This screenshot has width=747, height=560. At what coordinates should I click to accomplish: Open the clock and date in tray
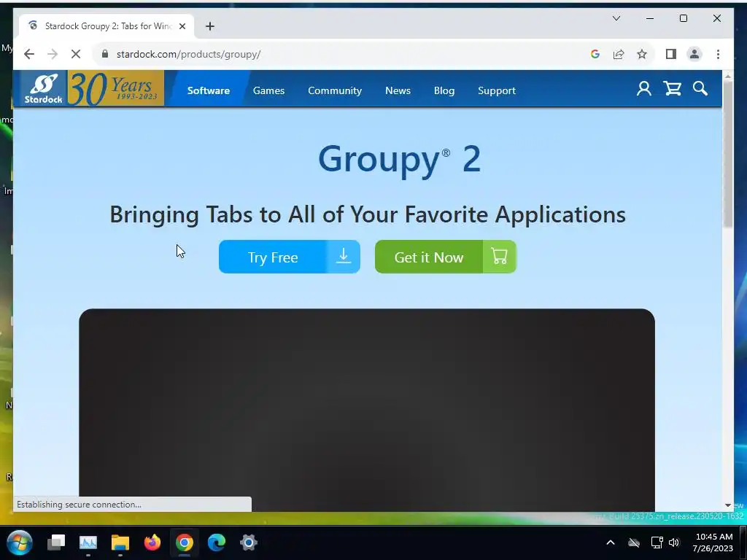point(713,542)
